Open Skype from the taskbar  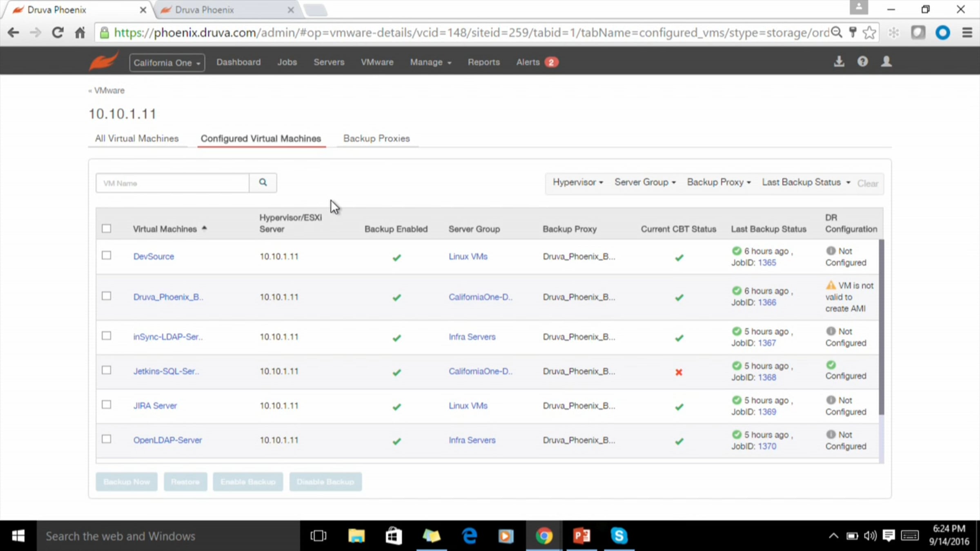tap(619, 536)
